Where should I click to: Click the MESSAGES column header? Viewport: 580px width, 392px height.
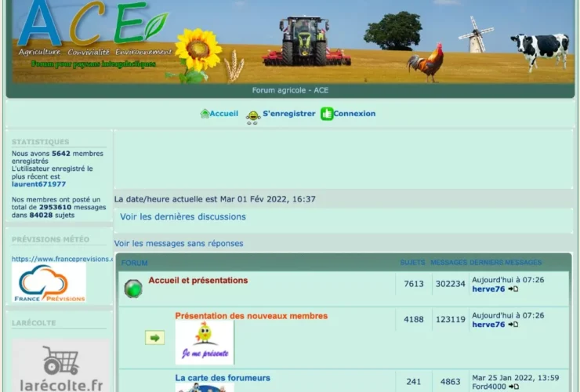448,263
